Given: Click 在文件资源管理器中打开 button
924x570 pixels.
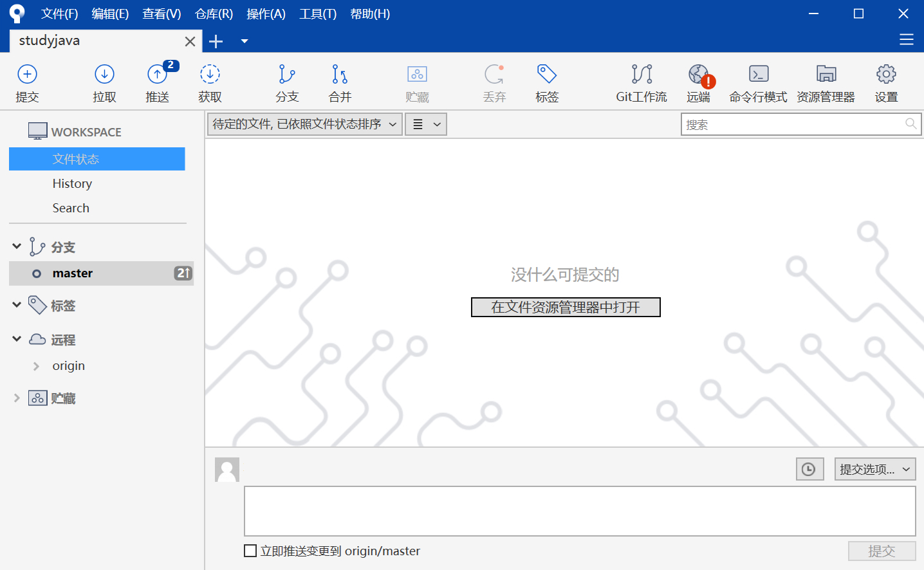Looking at the screenshot, I should [x=566, y=307].
